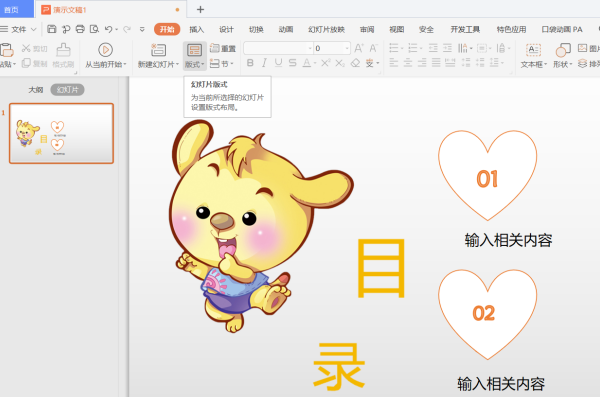Click the Undo arrow icon
The image size is (600, 397).
pyautogui.click(x=108, y=29)
